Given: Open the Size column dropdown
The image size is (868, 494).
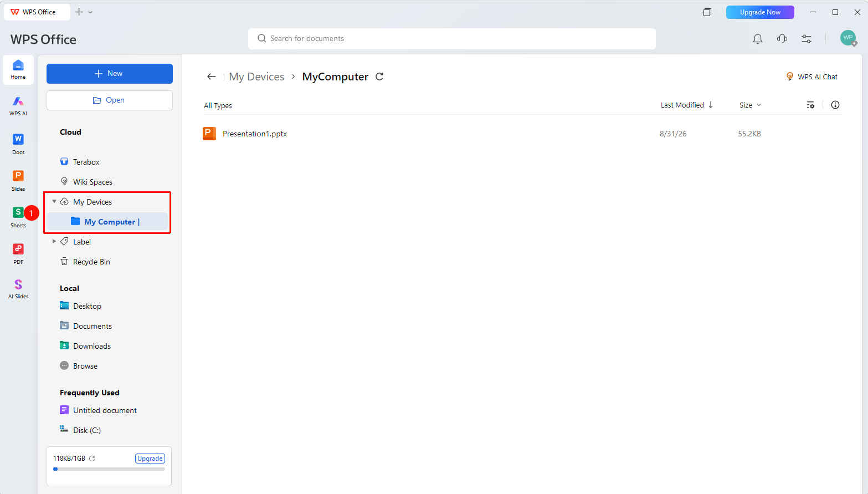Looking at the screenshot, I should point(751,105).
